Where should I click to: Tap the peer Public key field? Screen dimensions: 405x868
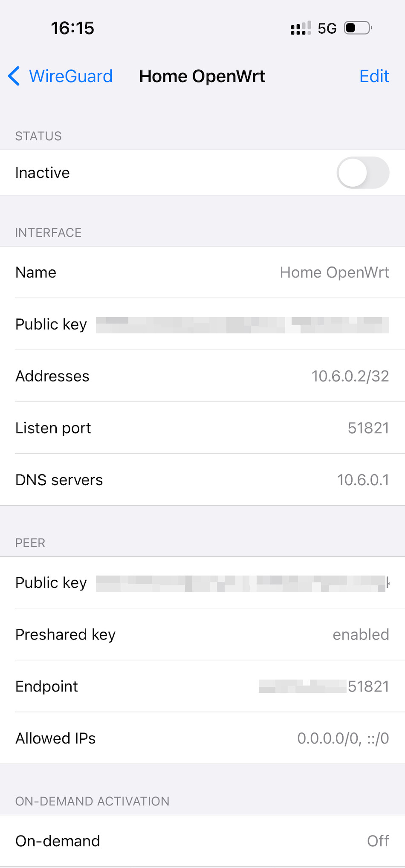point(243,582)
